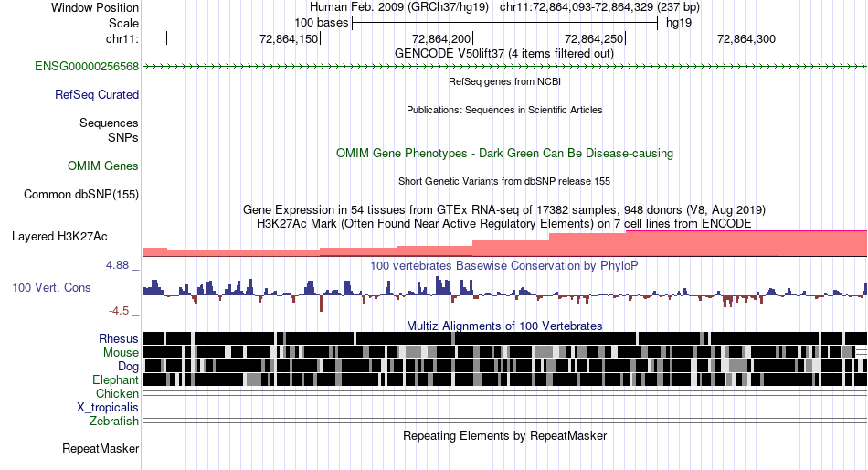Click Publications: Sequences in Scientific Articles title
Viewport: 868px width, 470px height.
pyautogui.click(x=504, y=110)
